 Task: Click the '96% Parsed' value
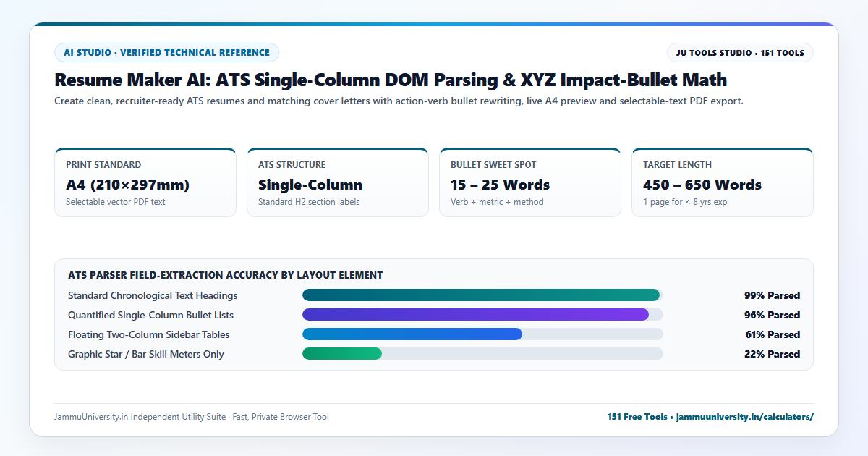[x=772, y=315]
